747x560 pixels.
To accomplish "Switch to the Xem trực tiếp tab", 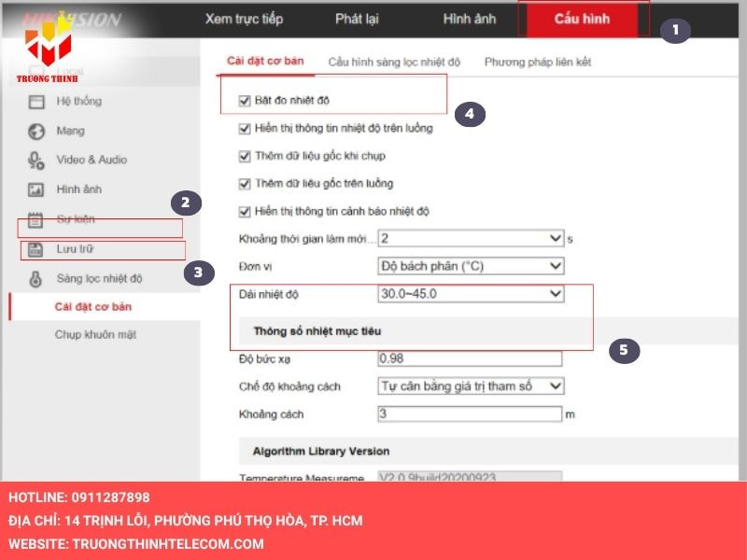I will pyautogui.click(x=244, y=20).
